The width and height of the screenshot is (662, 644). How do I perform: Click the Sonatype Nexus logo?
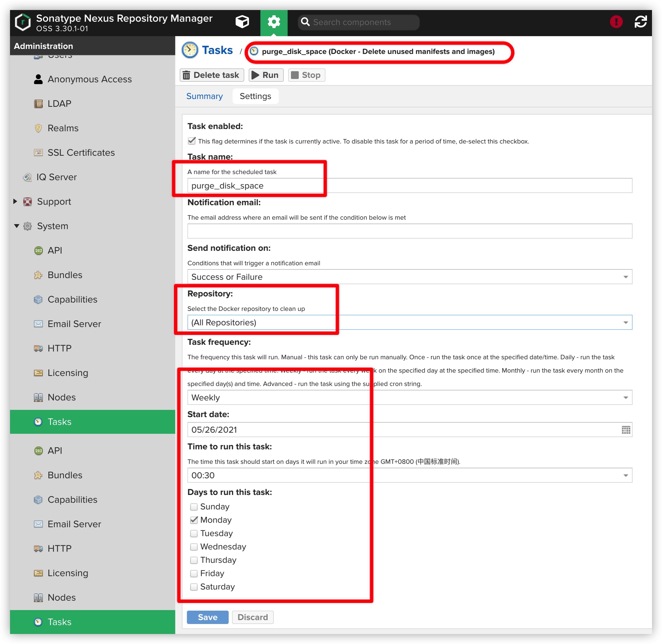(23, 22)
